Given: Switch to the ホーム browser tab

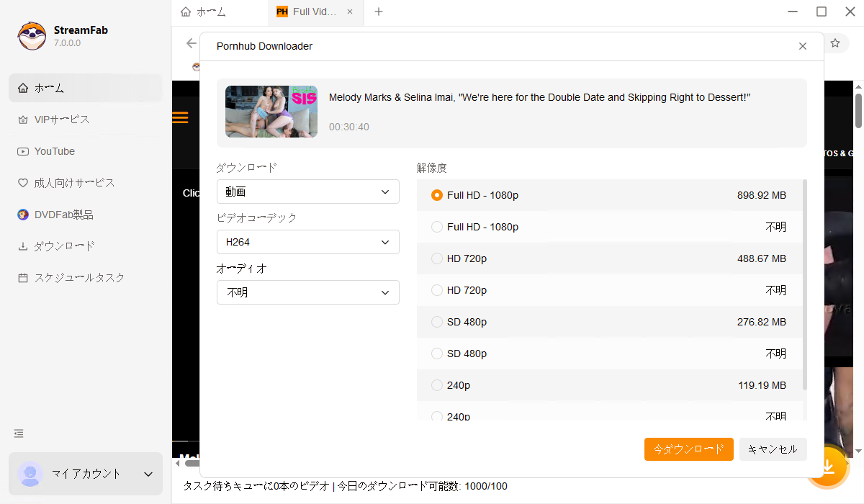Looking at the screenshot, I should pos(204,12).
